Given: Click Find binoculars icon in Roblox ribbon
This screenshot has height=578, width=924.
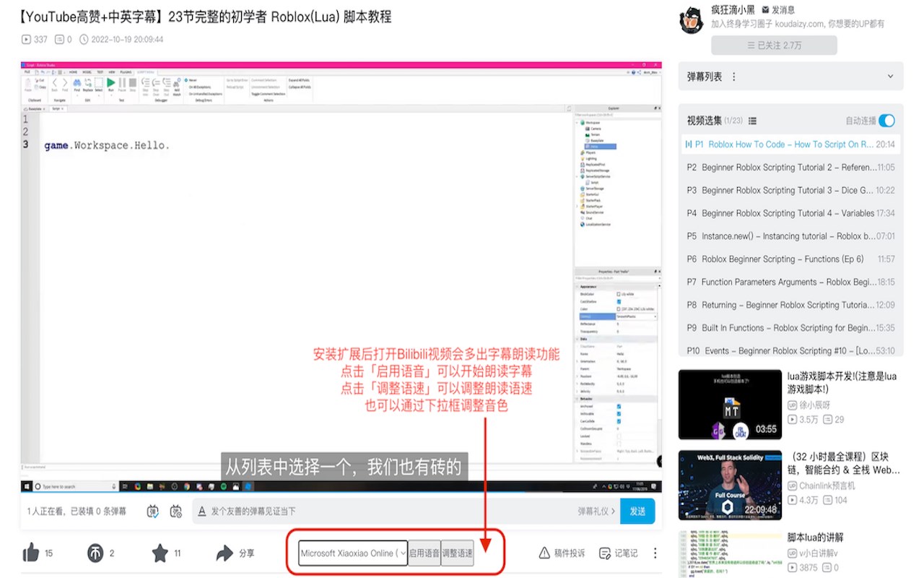Looking at the screenshot, I should (77, 83).
